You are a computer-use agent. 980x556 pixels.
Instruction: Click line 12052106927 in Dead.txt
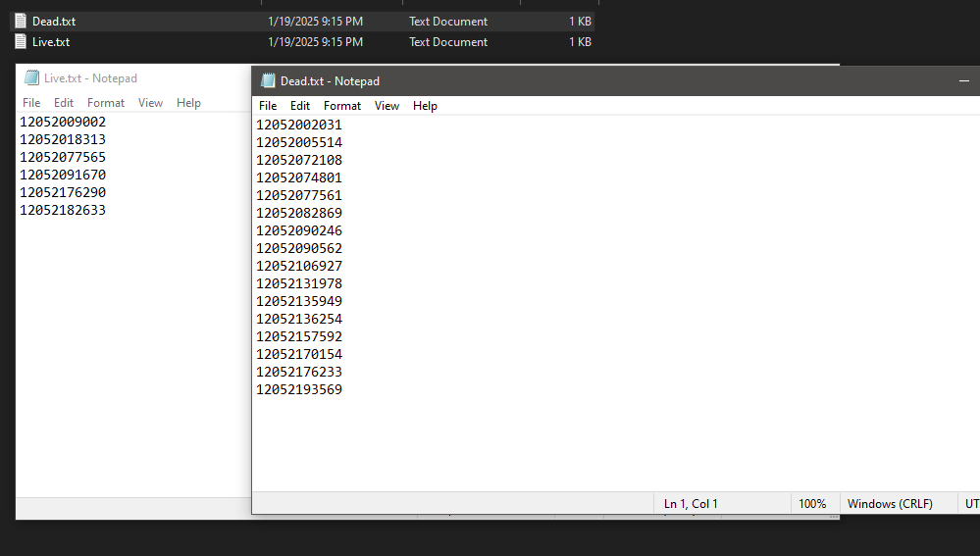(x=299, y=266)
